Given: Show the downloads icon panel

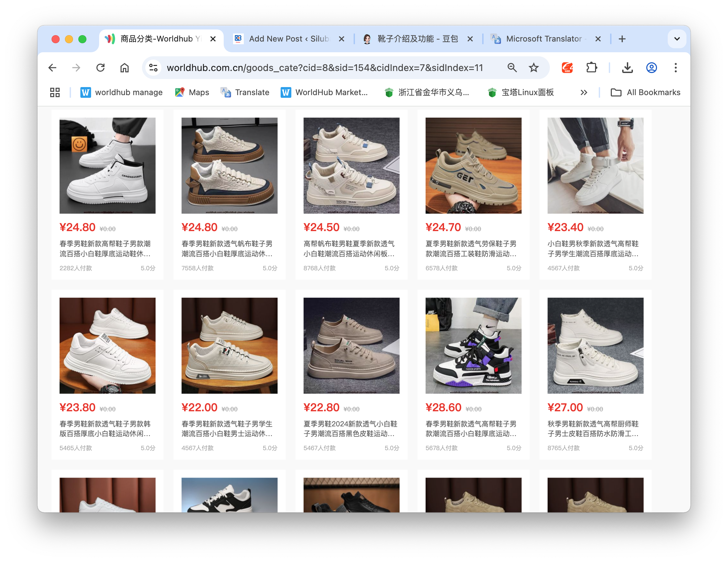Looking at the screenshot, I should tap(627, 68).
